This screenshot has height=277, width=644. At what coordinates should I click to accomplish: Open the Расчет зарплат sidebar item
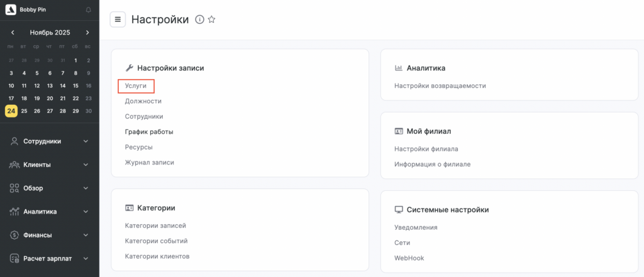49,258
